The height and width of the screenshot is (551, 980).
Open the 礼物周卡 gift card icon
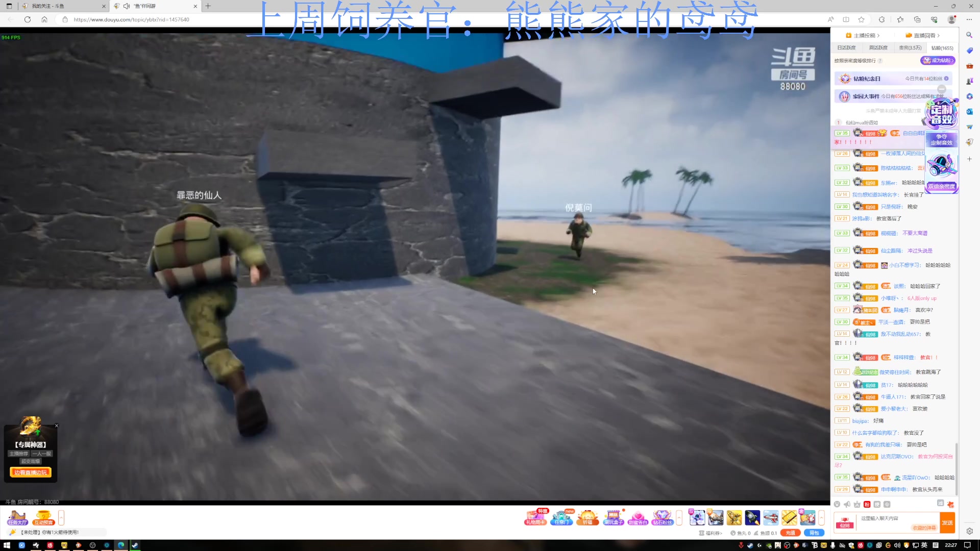pos(535,517)
